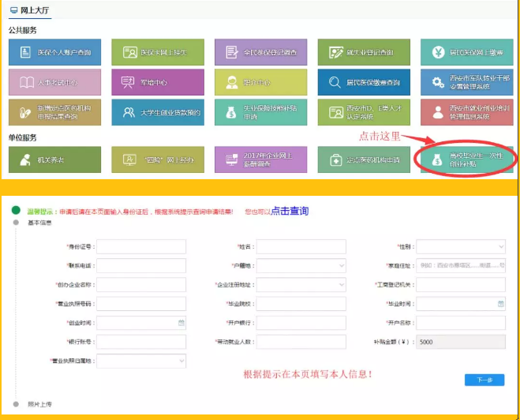Open 医保个人账户查询 tile

(x=54, y=52)
